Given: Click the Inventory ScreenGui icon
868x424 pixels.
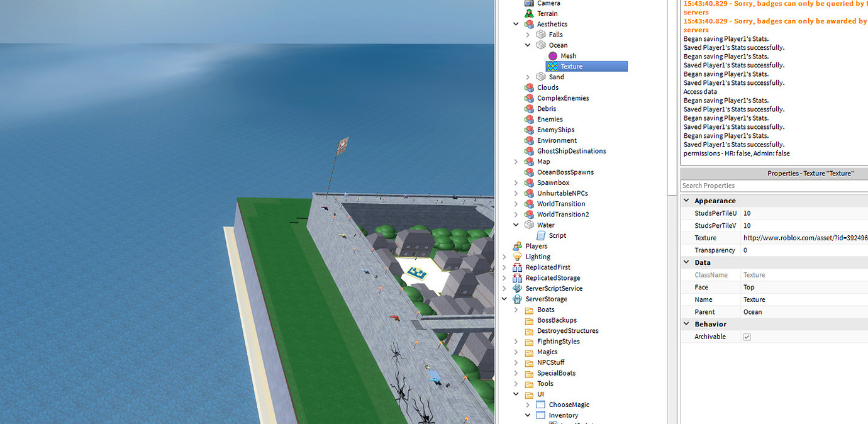Looking at the screenshot, I should click(541, 415).
